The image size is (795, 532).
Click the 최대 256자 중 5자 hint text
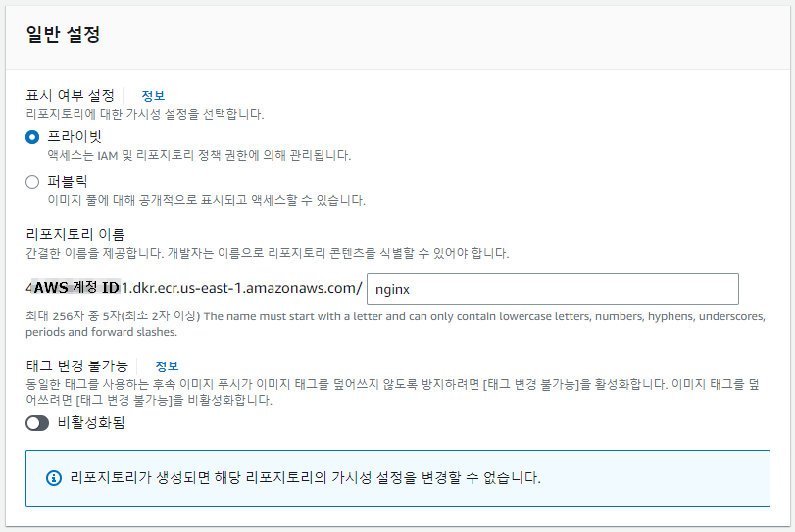tap(395, 323)
